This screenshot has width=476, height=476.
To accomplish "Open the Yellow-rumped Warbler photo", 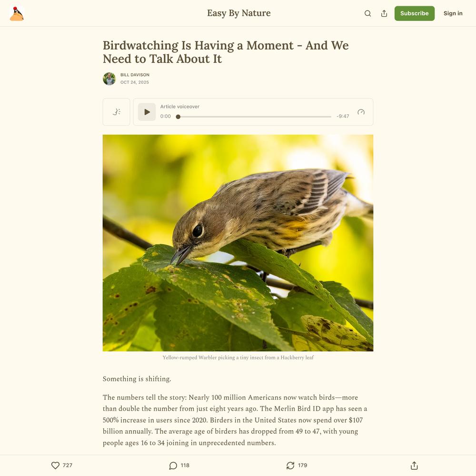I will 238,243.
